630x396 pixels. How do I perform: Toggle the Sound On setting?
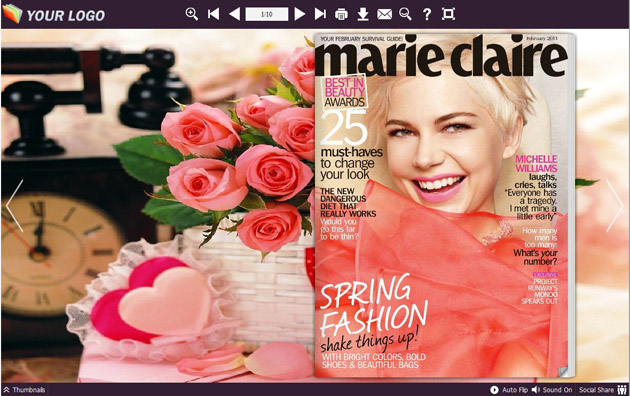(552, 390)
